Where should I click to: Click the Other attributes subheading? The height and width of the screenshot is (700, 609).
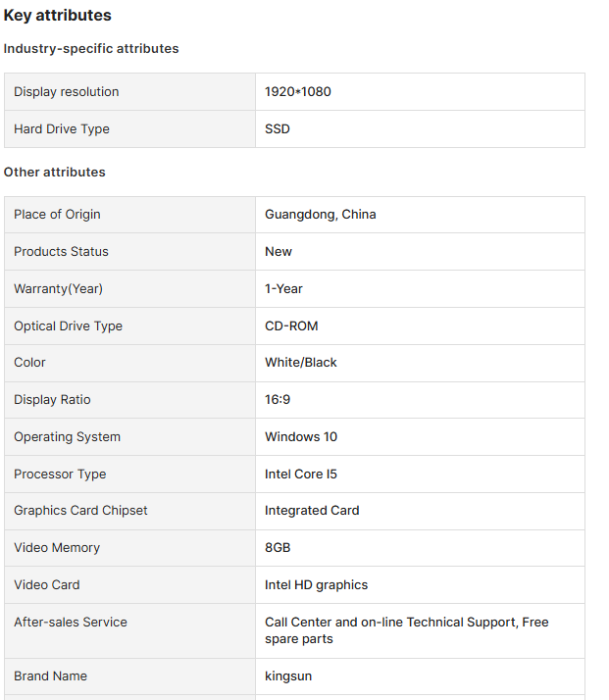[x=55, y=173]
